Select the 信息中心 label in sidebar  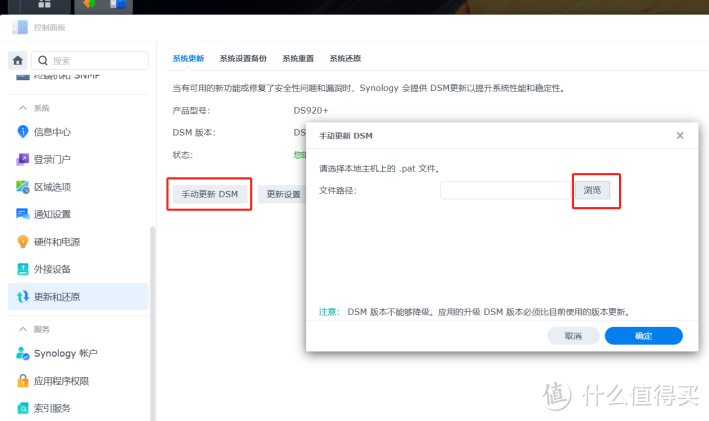pyautogui.click(x=52, y=132)
